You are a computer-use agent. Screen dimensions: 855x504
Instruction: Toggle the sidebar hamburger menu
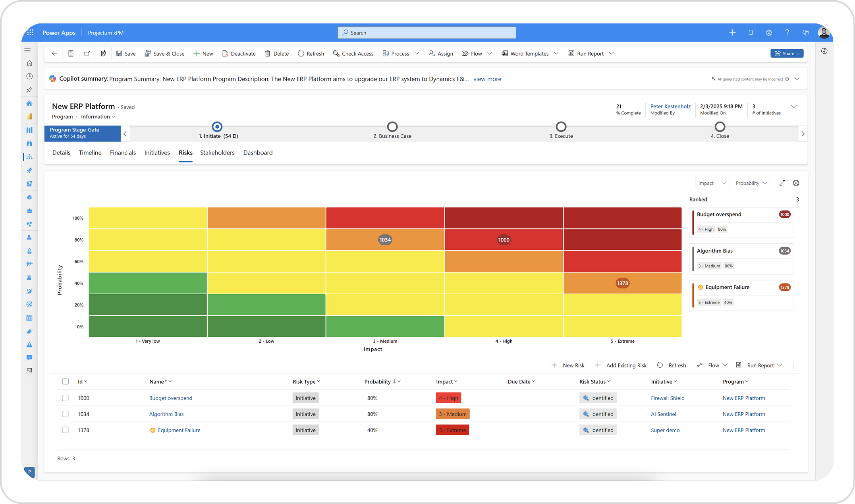[27, 50]
